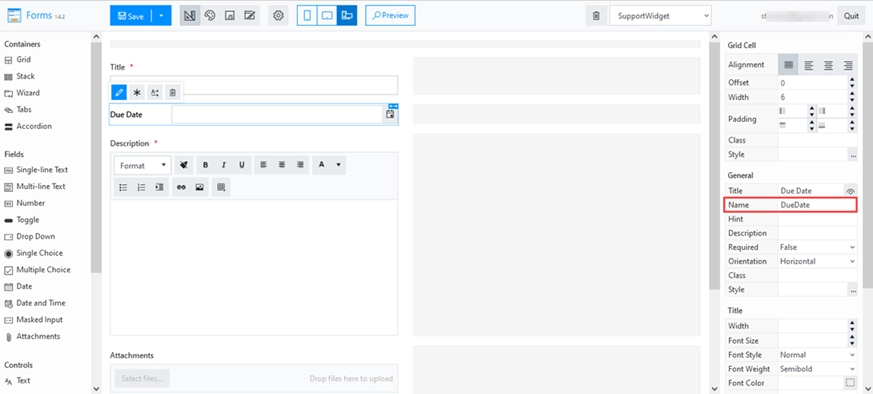Open General Style ellipsis editor

coord(852,290)
